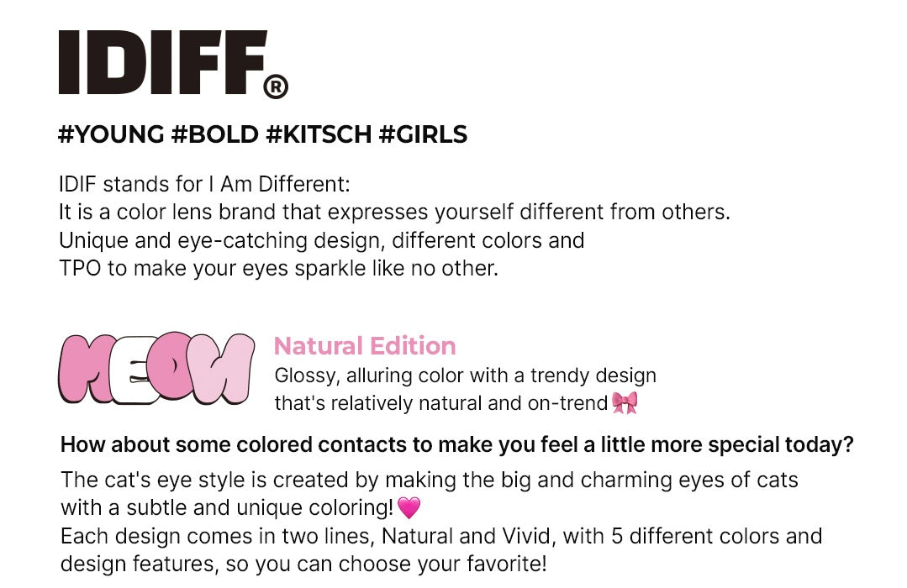The image size is (907, 588).
Task: Select the #YOUNG hashtag
Action: coord(112,134)
